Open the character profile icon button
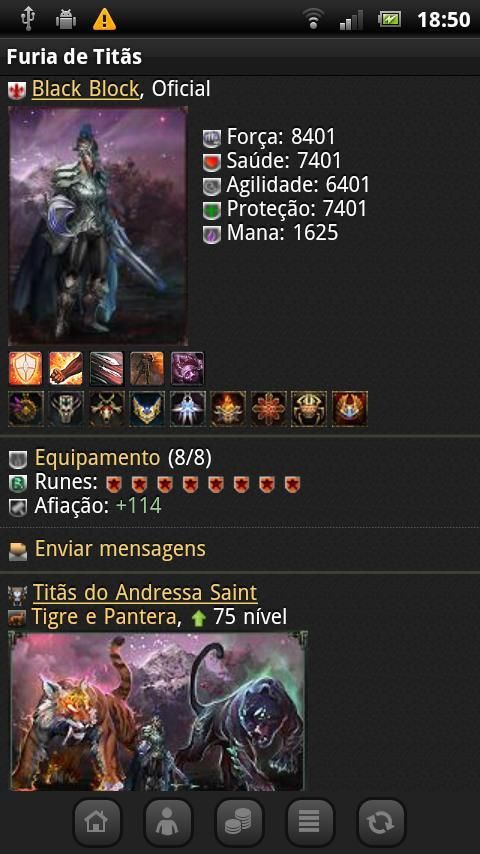Image resolution: width=480 pixels, height=854 pixels. click(168, 822)
